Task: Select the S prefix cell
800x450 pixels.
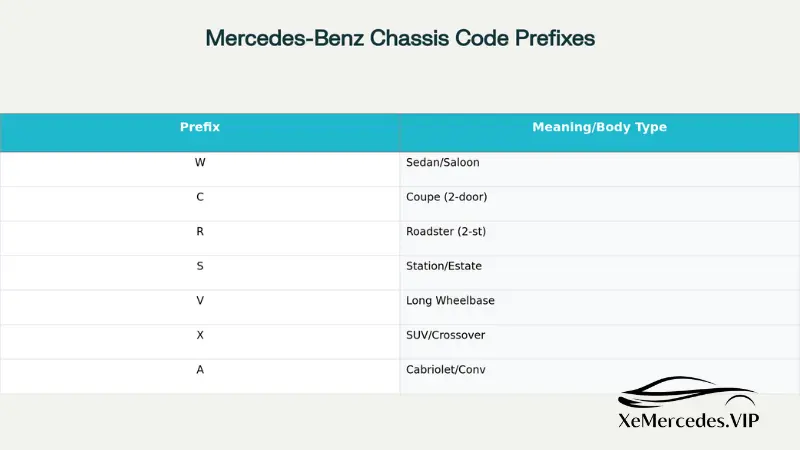Action: 200,266
